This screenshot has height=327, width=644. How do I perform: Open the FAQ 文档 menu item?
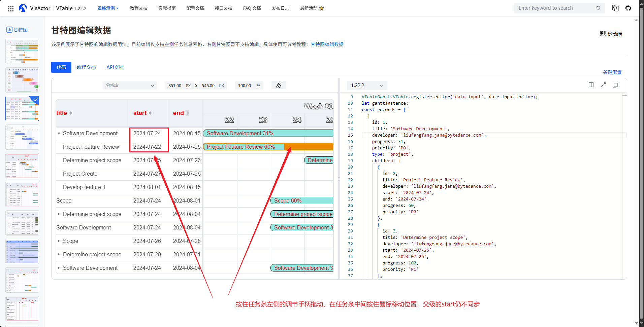tap(252, 8)
